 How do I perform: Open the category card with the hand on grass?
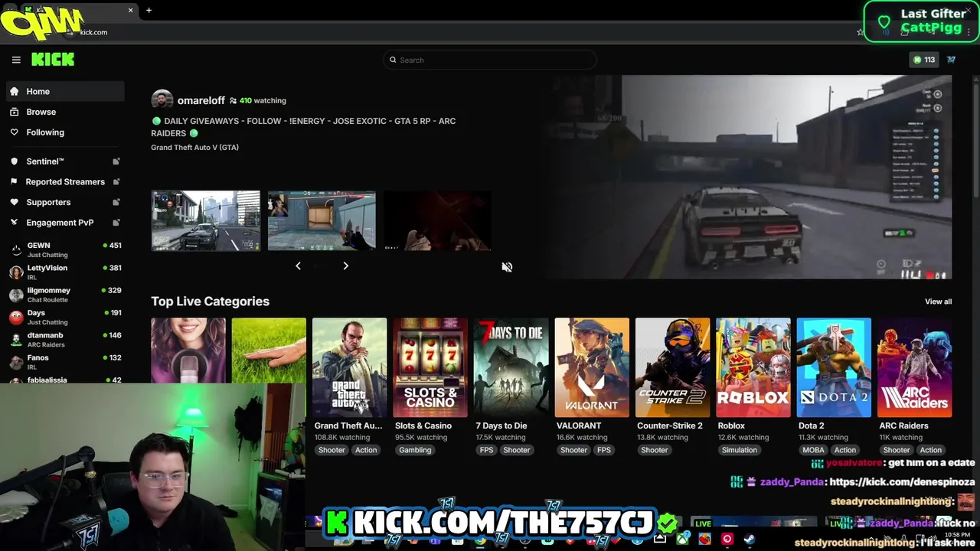click(269, 350)
